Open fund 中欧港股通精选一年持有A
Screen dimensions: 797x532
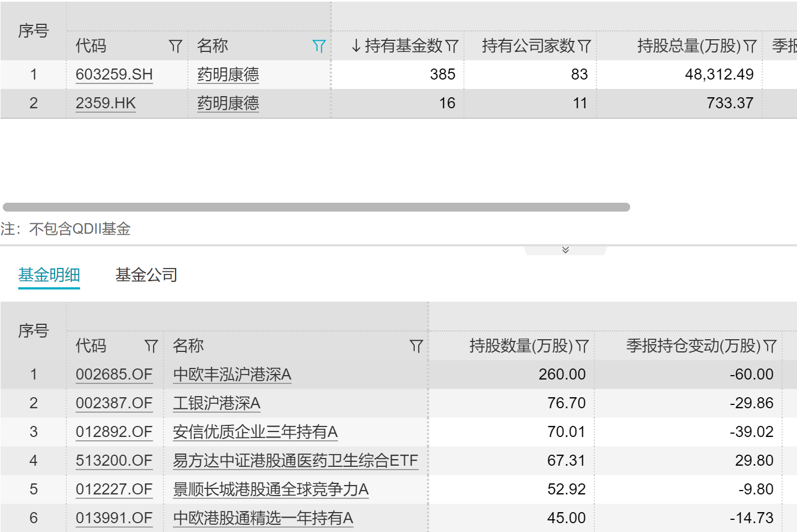point(263,518)
